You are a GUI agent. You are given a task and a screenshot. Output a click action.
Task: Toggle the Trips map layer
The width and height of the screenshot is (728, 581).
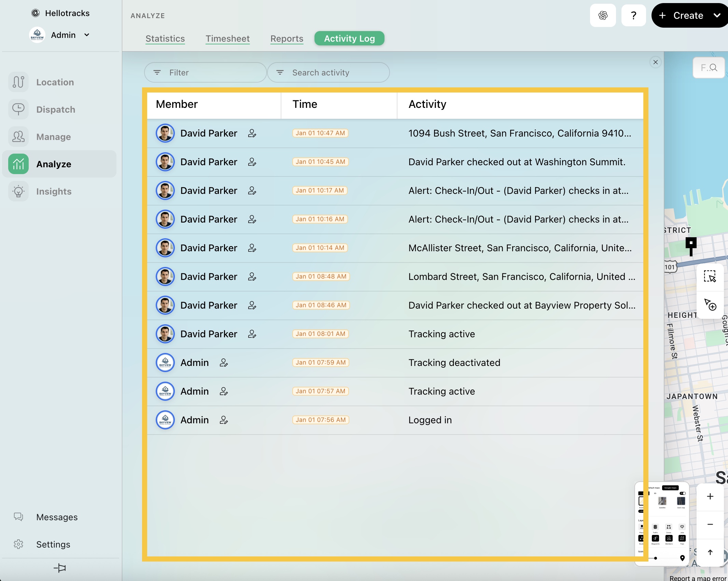coord(682,539)
